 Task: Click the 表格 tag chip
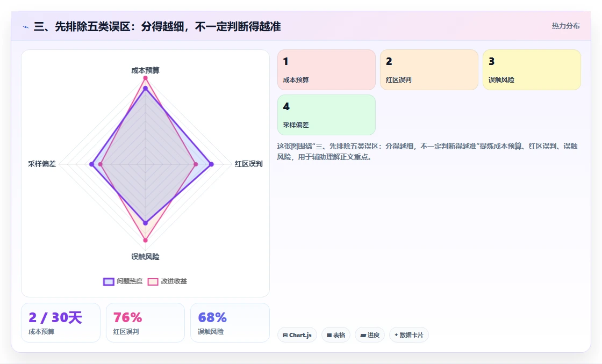(x=336, y=335)
